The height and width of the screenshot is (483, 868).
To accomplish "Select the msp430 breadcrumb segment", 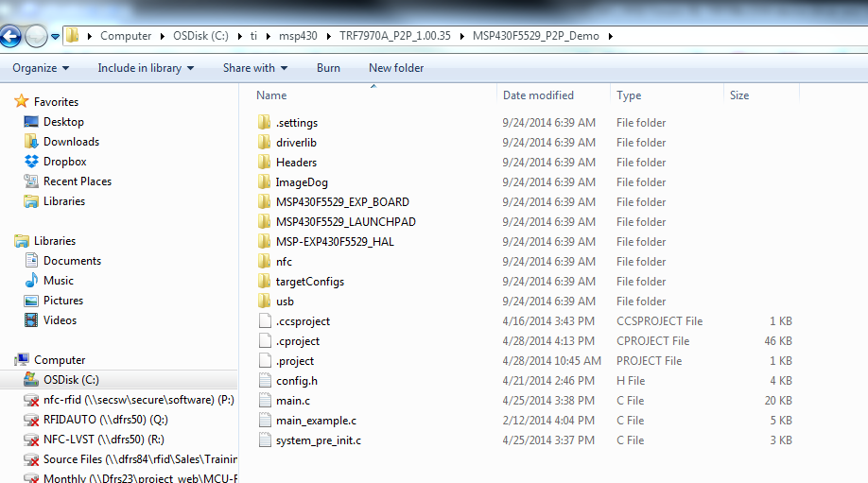I will pos(298,36).
